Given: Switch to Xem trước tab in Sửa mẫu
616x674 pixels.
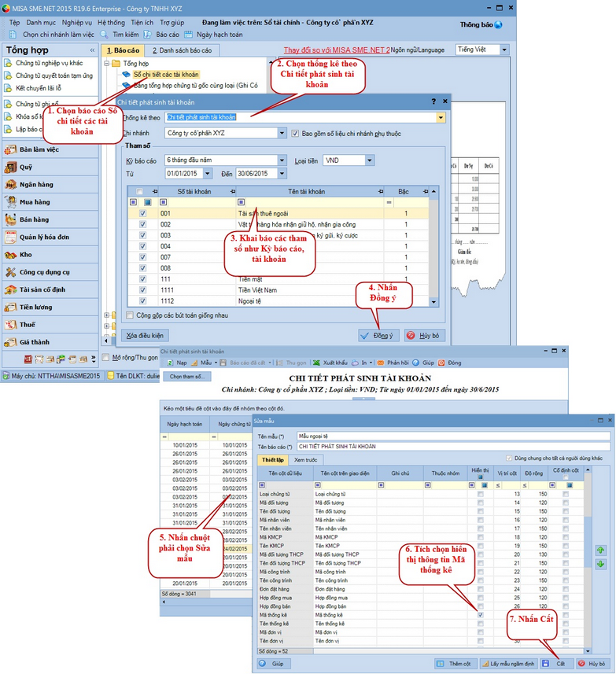Looking at the screenshot, I should [305, 460].
